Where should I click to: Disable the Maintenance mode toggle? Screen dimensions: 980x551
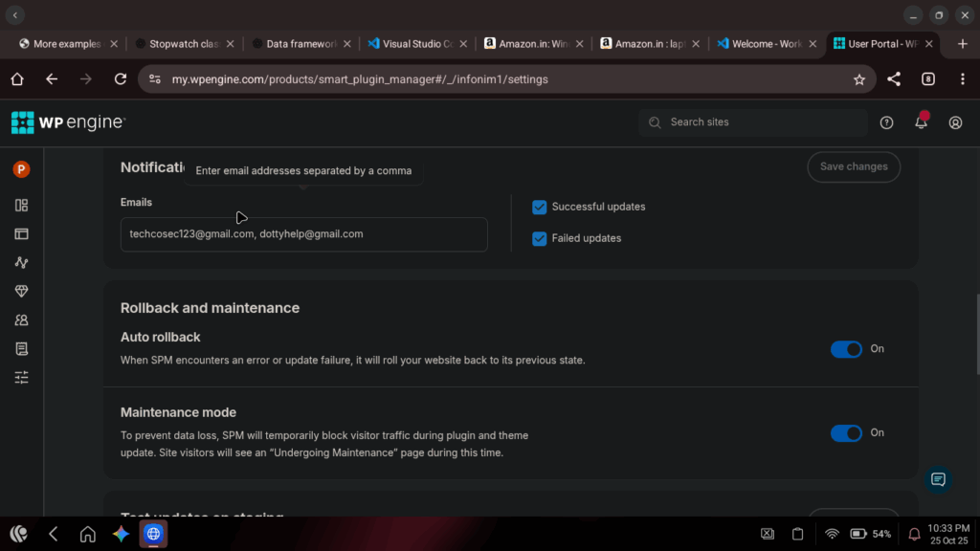[846, 433]
